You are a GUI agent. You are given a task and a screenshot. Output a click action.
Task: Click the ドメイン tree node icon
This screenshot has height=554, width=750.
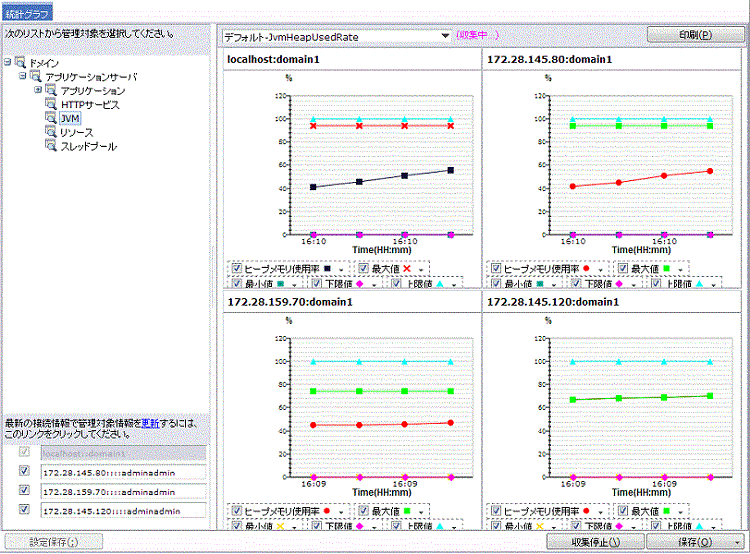tap(21, 63)
